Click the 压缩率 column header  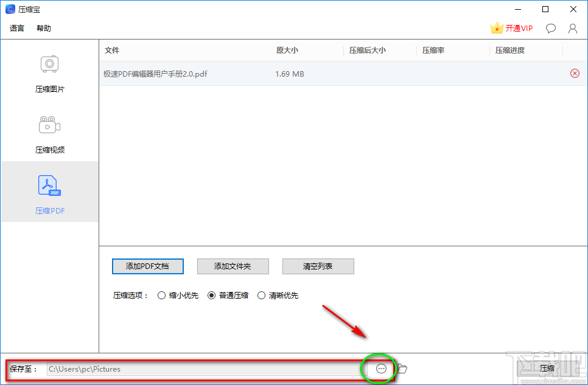click(433, 50)
